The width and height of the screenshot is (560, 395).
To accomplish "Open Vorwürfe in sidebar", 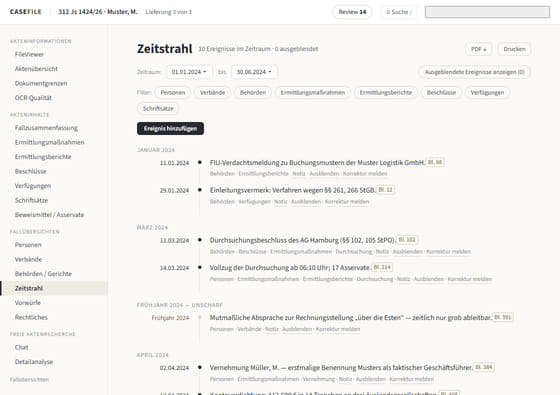I will click(x=28, y=302).
